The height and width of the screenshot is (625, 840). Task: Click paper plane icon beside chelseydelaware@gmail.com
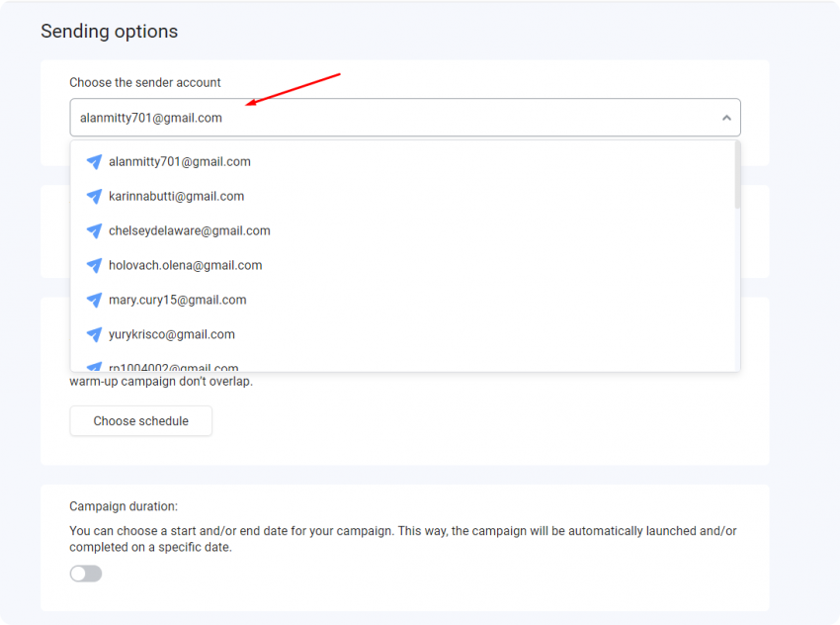[94, 231]
